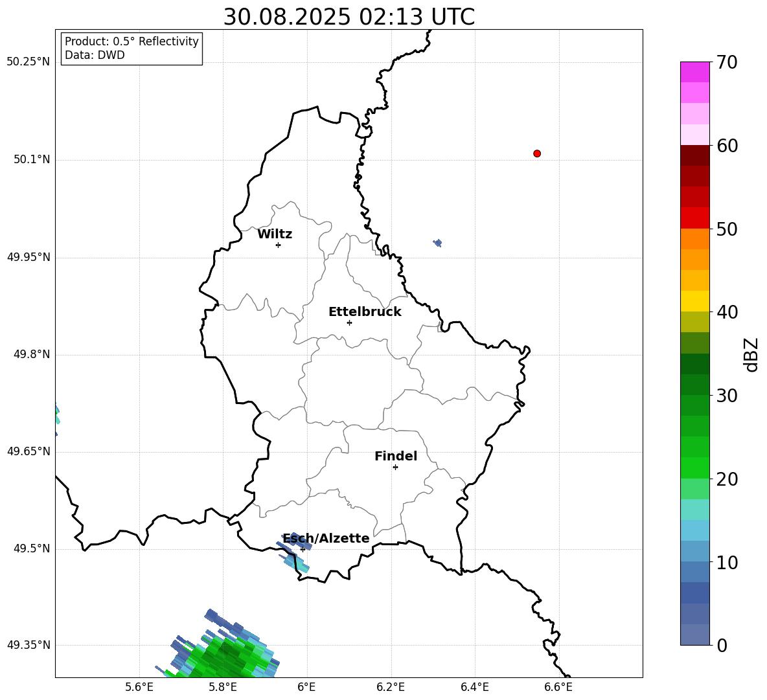Click the Product: 0.5° Reflectivity text

pyautogui.click(x=132, y=41)
